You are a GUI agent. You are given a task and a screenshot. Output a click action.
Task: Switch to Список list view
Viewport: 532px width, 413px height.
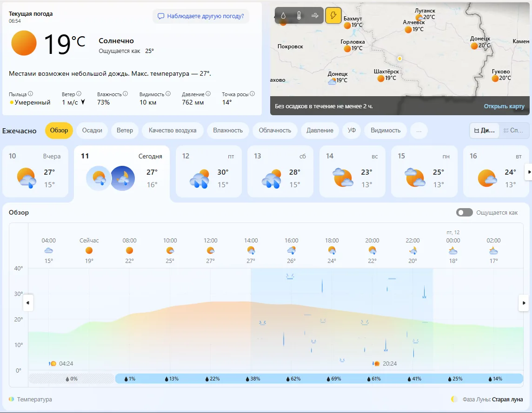pyautogui.click(x=513, y=131)
